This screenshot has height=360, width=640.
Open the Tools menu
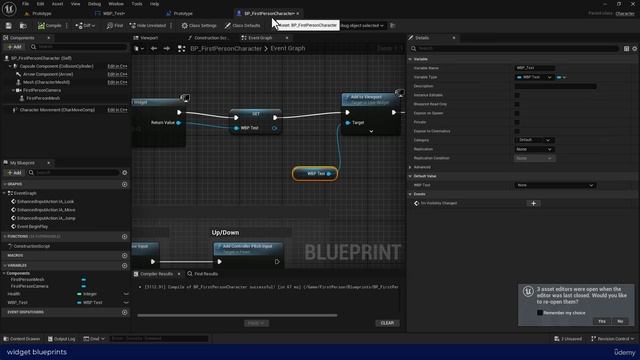(x=137, y=4)
